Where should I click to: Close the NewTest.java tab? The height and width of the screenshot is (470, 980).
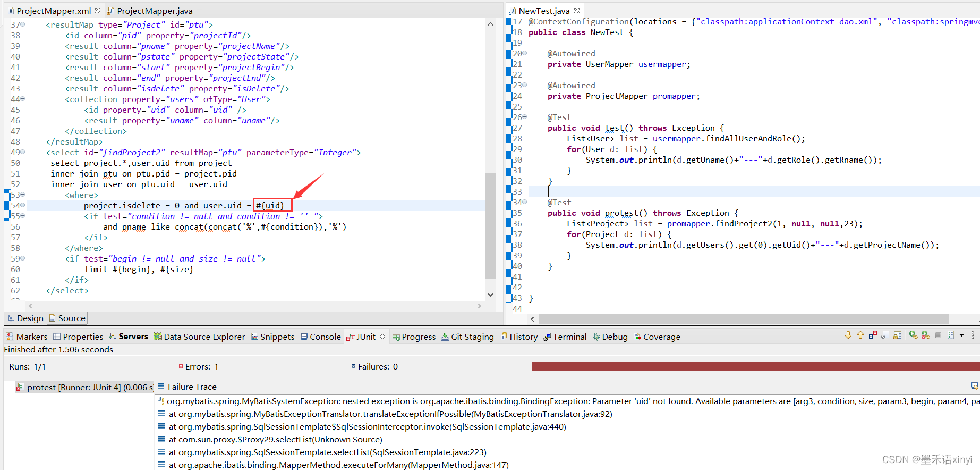tap(577, 11)
